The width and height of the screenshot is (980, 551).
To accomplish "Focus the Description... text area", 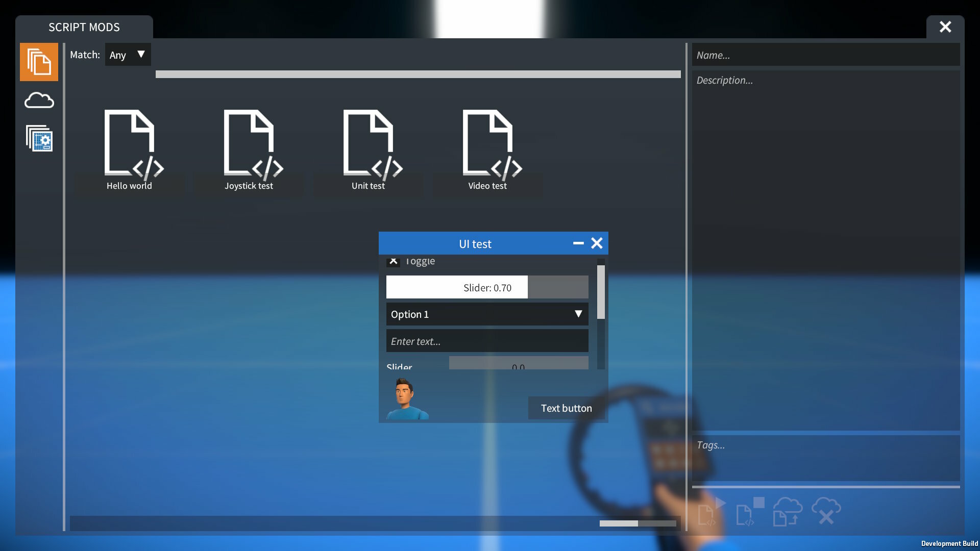I will (826, 250).
